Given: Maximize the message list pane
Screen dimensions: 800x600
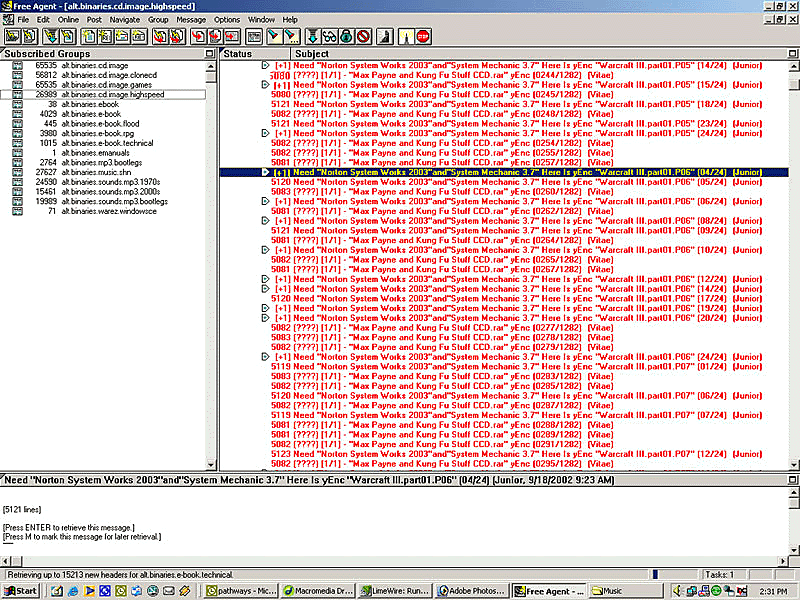Looking at the screenshot, I should 793,54.
